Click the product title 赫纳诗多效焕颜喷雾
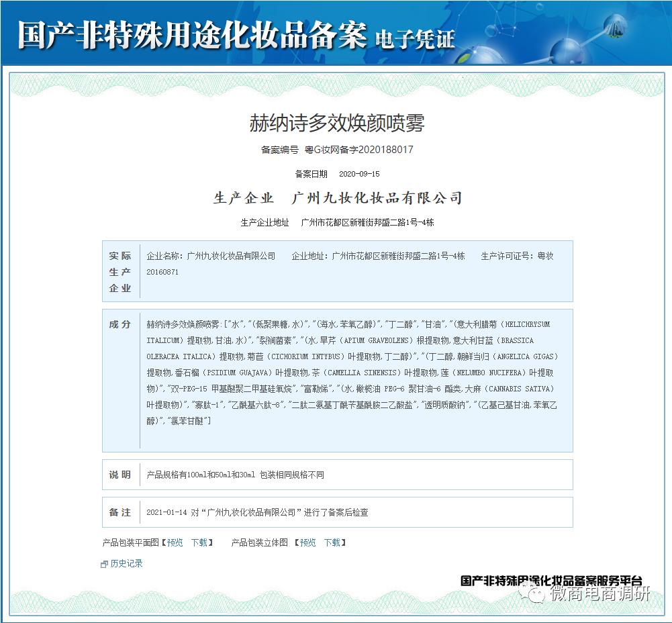 (x=334, y=122)
